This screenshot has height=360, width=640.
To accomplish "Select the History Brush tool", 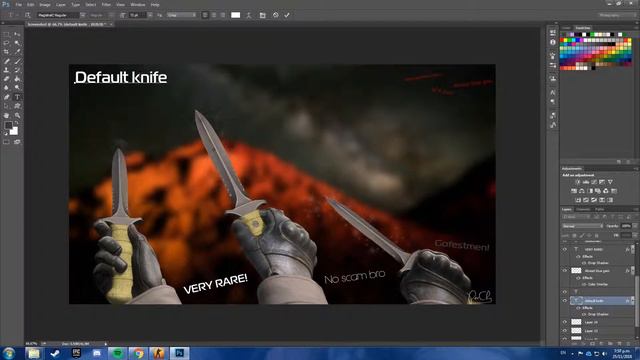I will tap(17, 70).
